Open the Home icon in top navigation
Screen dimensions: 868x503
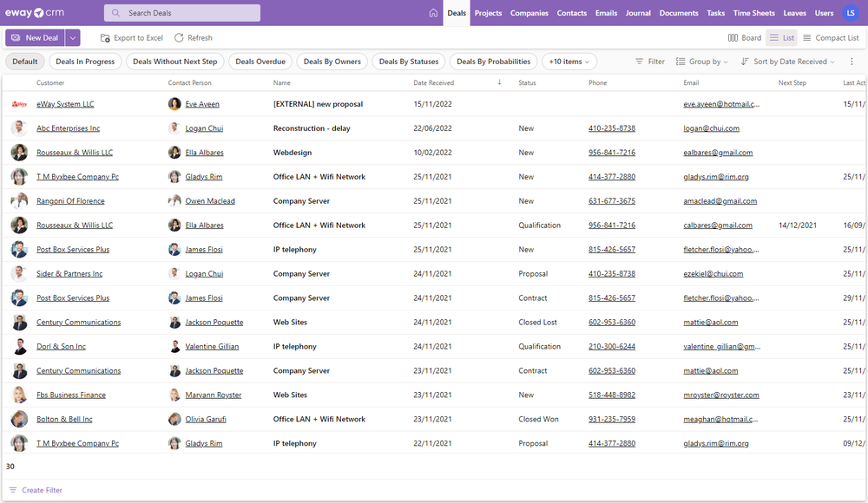433,13
